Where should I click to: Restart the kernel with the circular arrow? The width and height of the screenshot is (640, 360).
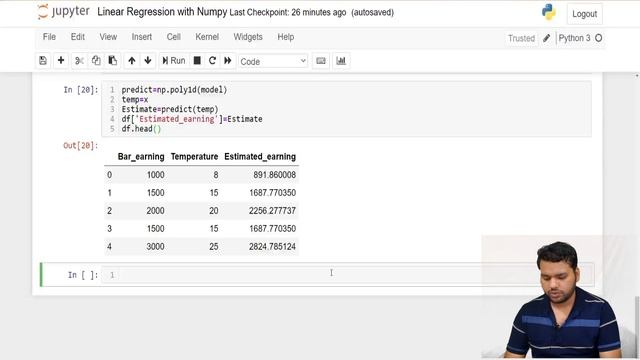click(x=212, y=61)
